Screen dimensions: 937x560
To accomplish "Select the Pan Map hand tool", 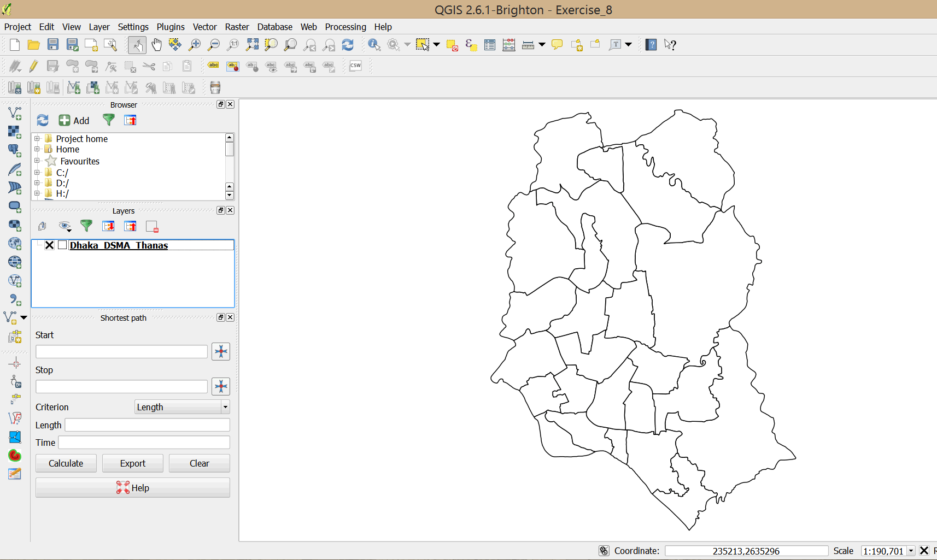I will 156,45.
